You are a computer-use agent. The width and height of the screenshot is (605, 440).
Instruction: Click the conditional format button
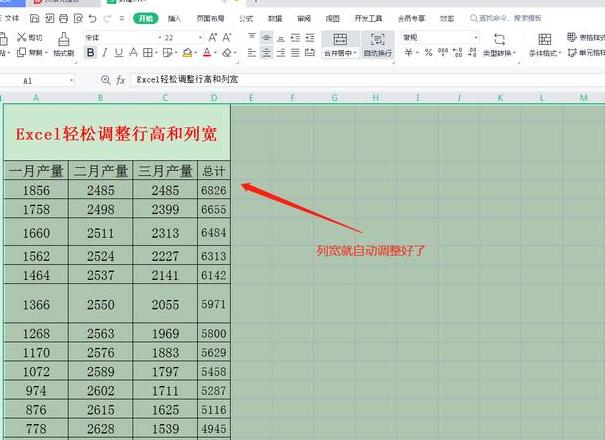(x=544, y=44)
